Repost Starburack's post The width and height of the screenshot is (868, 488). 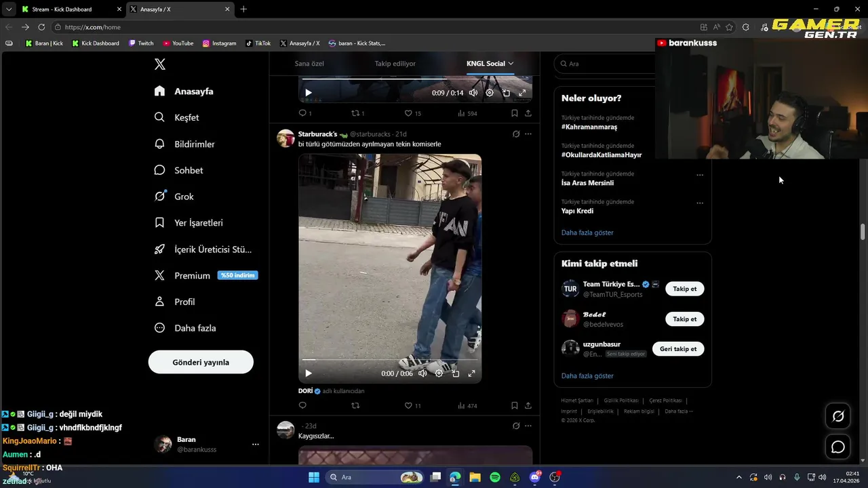click(355, 405)
